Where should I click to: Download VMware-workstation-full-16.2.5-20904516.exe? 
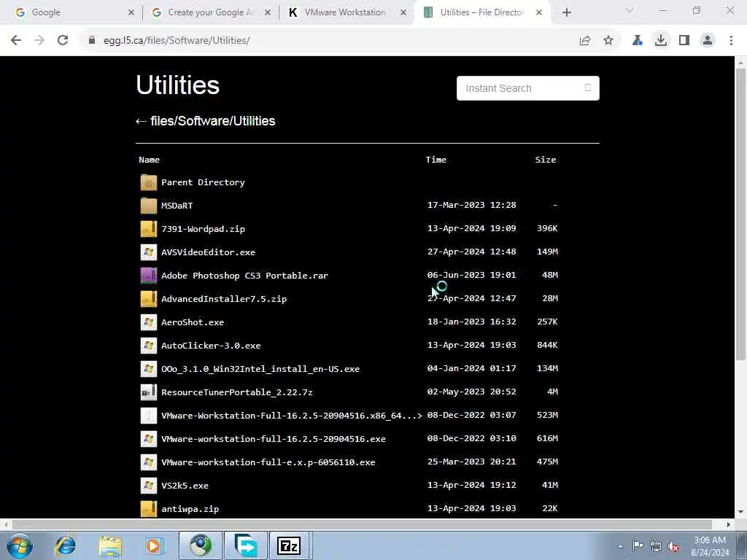[274, 439]
